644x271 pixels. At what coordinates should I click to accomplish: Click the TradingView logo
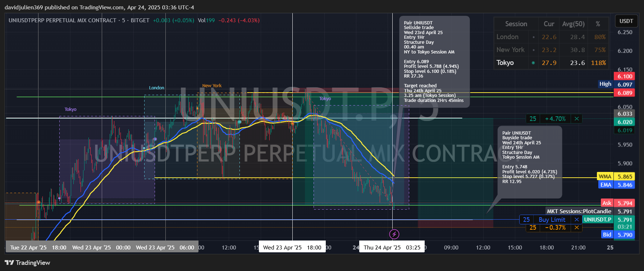[28, 263]
